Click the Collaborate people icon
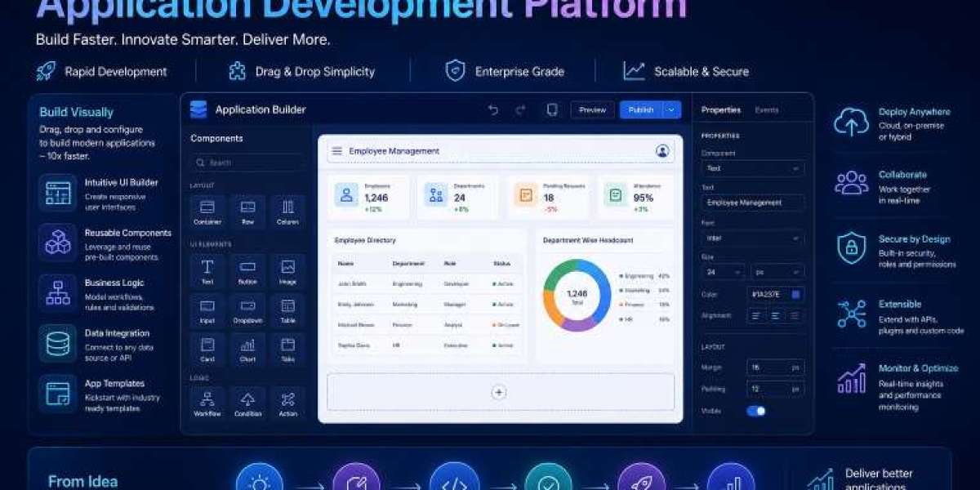Image resolution: width=980 pixels, height=490 pixels. pyautogui.click(x=851, y=183)
